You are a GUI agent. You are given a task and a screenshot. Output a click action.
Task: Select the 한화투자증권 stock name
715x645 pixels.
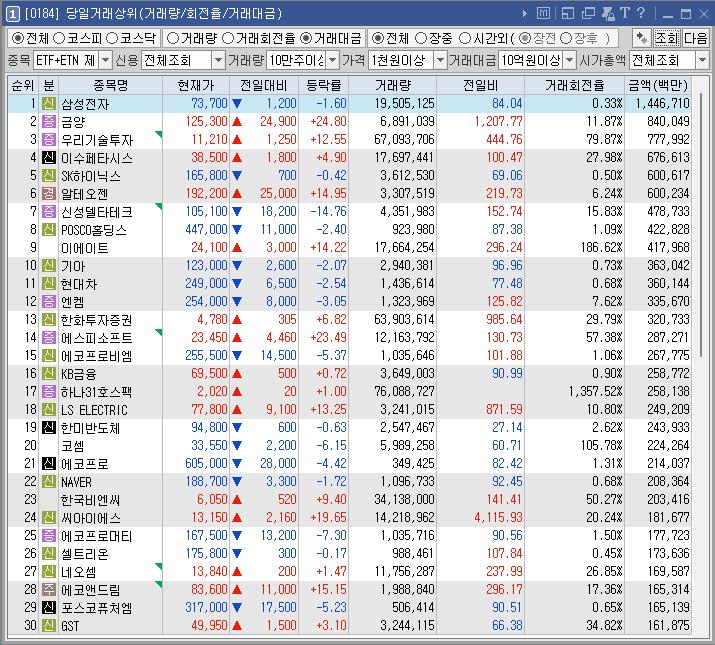click(x=97, y=320)
